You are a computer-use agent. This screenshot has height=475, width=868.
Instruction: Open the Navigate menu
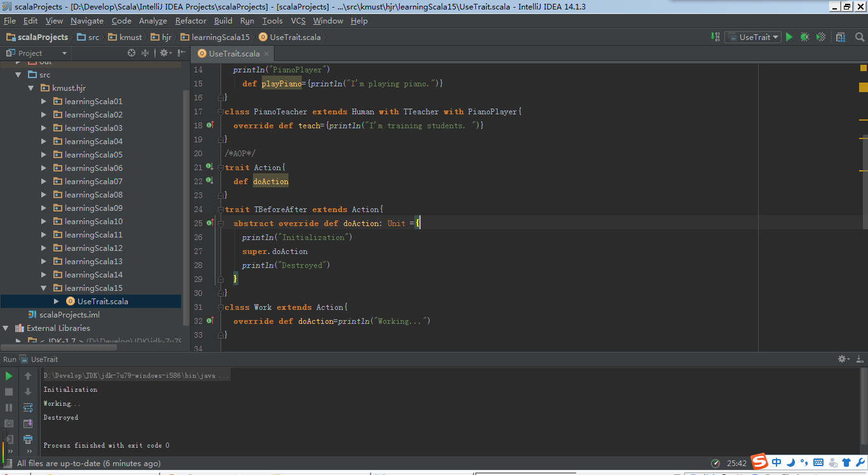coord(87,21)
